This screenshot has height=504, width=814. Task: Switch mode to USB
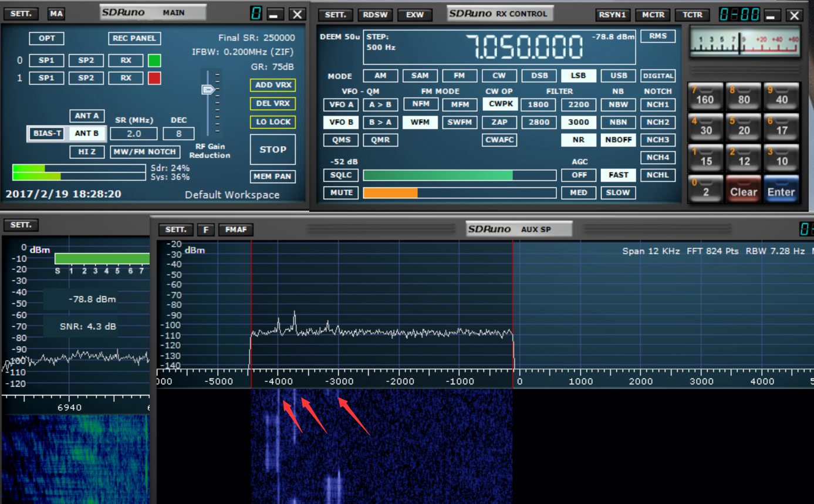[619, 76]
